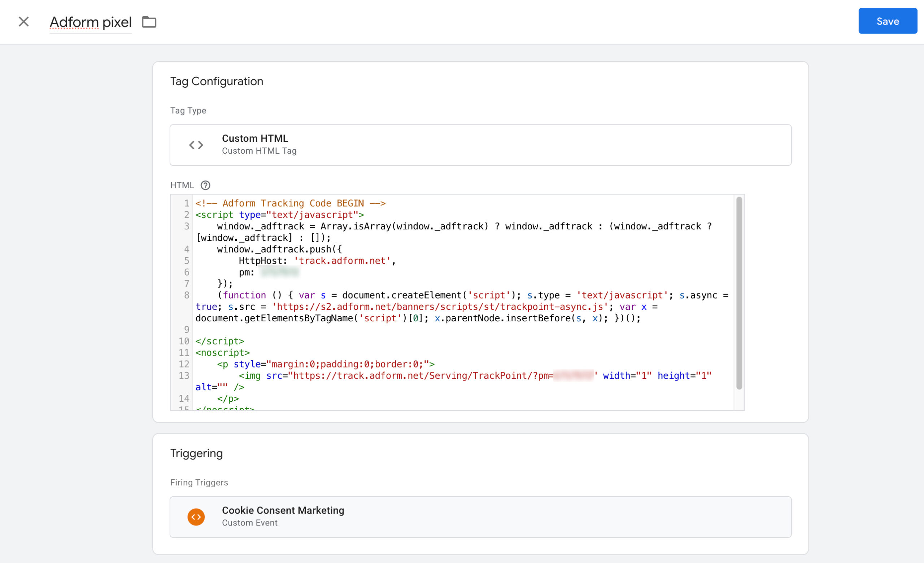Click inside the HTML code editor
924x563 pixels.
(450, 300)
